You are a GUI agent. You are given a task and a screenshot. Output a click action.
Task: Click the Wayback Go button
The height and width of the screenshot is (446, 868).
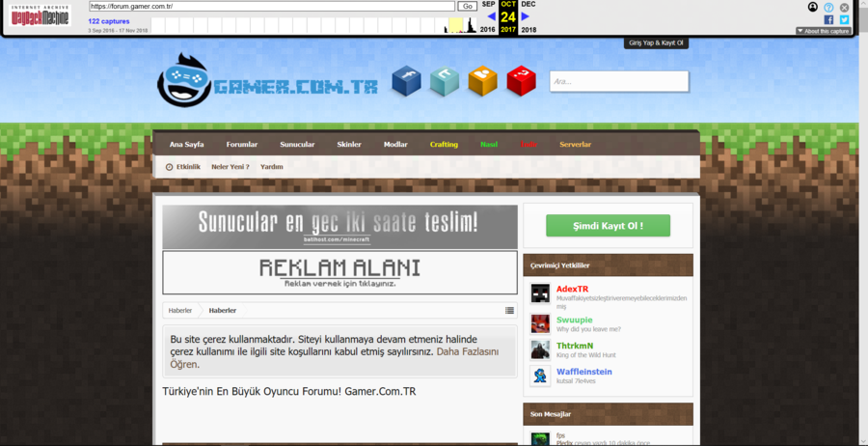pyautogui.click(x=468, y=6)
